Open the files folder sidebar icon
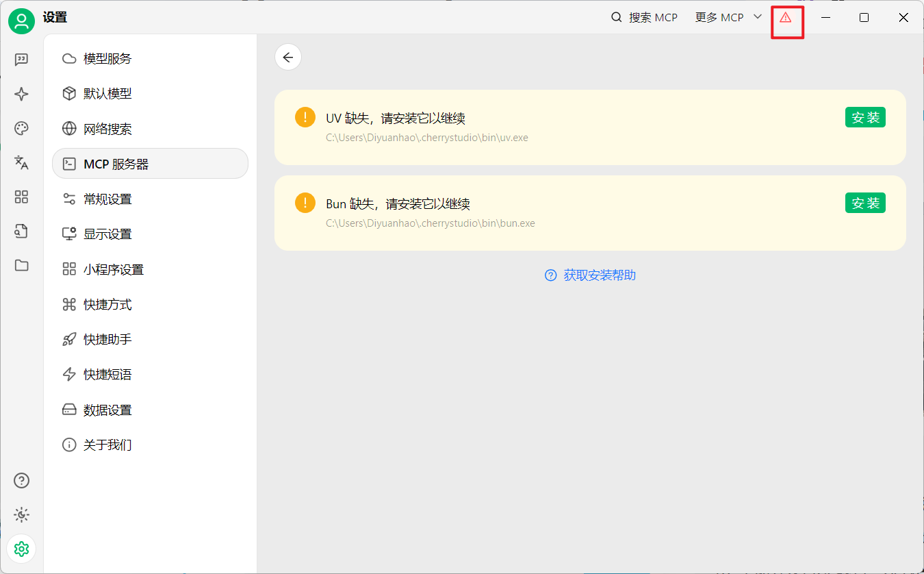Screen dimensions: 924x574 [21, 265]
